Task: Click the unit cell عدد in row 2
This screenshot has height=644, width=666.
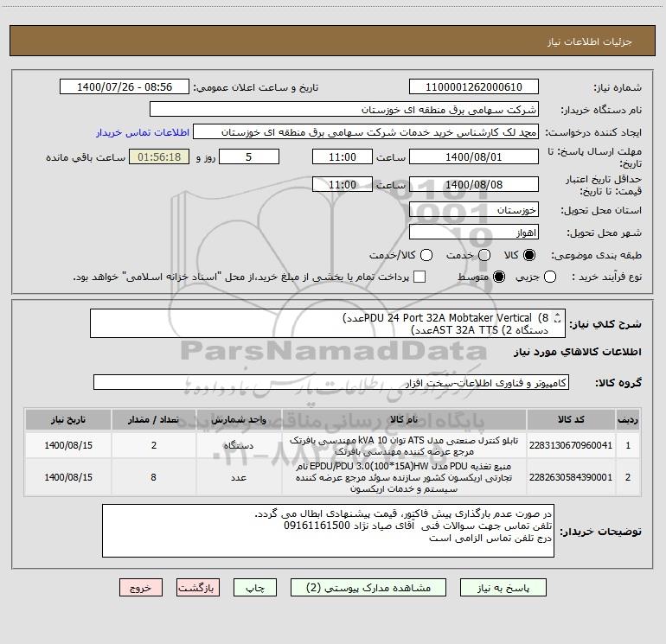Action: [239, 477]
